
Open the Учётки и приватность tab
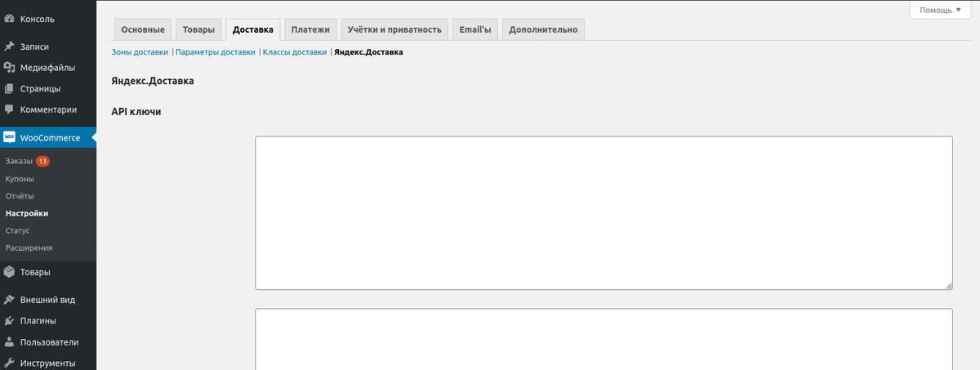[394, 29]
